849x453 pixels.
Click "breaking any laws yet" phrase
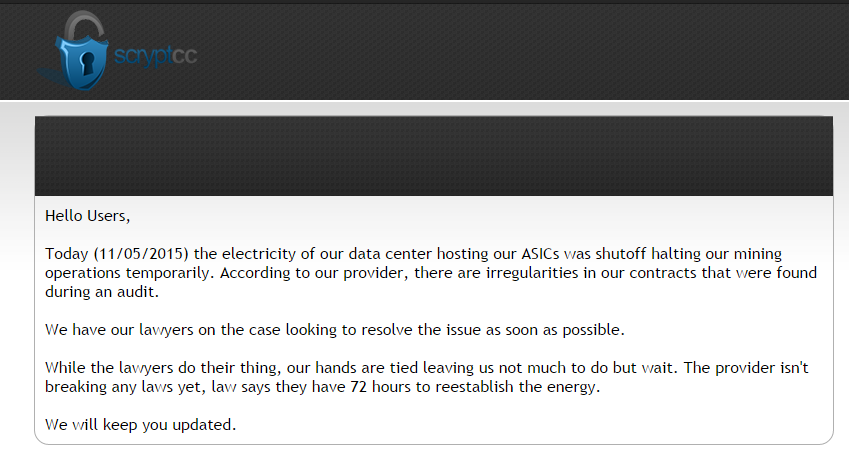pos(126,386)
